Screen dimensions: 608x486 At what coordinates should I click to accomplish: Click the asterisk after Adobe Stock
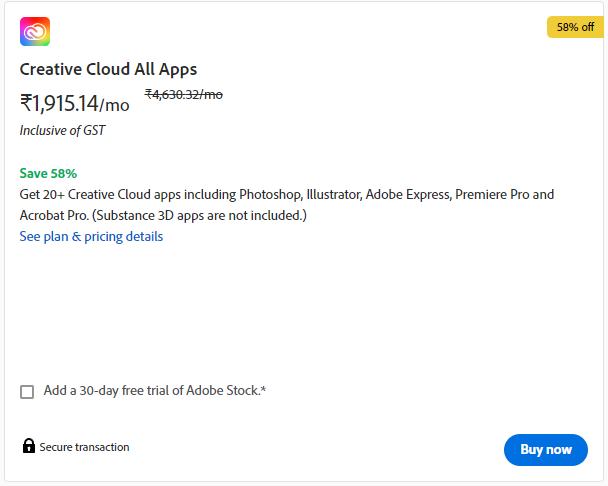click(x=263, y=389)
